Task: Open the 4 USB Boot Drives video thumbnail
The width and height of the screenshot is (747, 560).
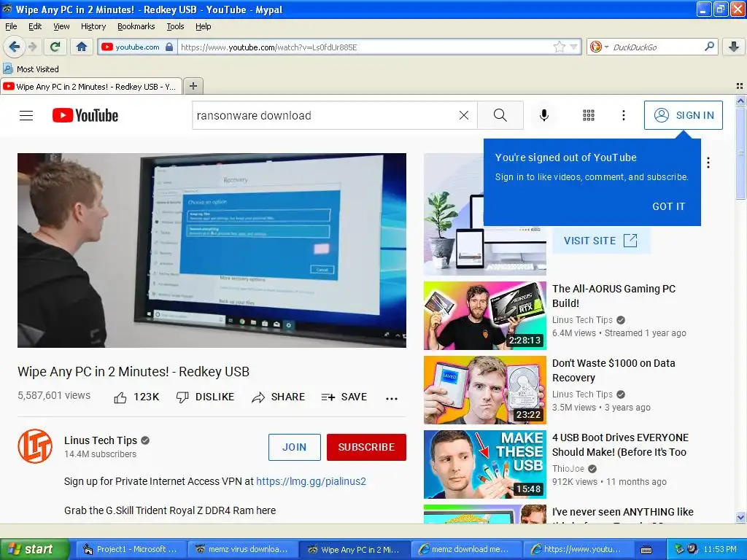Action: tap(485, 464)
